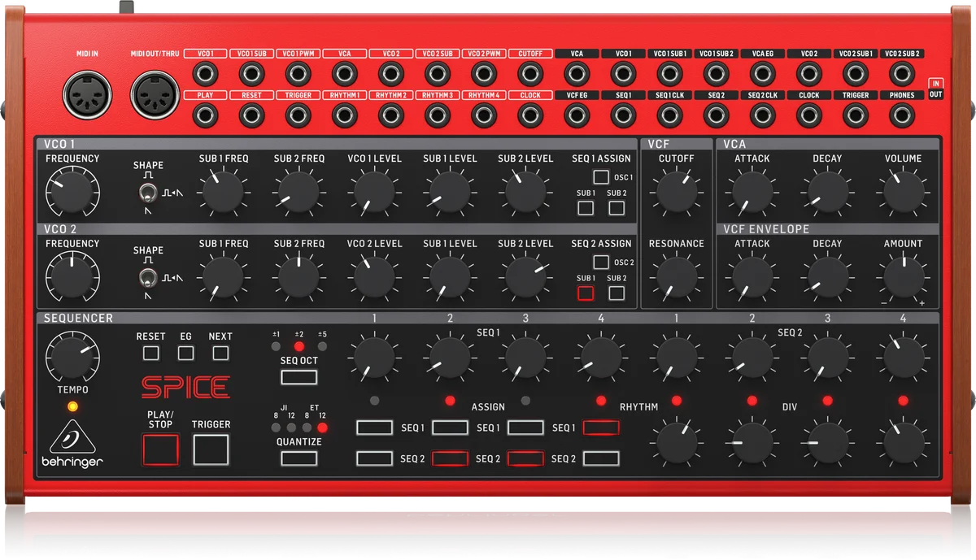Click the VCF CUTOFF knob
Image resolution: width=976 pixels, height=560 pixels.
click(x=677, y=192)
